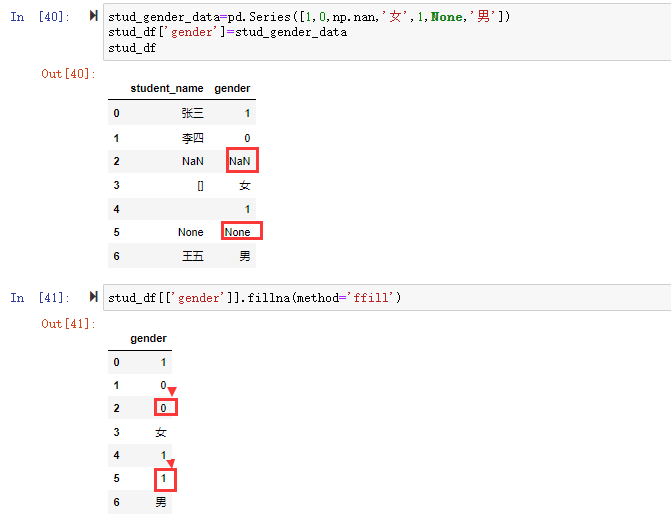Click the gender header in Out[40] table
The image size is (671, 523).
pyautogui.click(x=232, y=88)
